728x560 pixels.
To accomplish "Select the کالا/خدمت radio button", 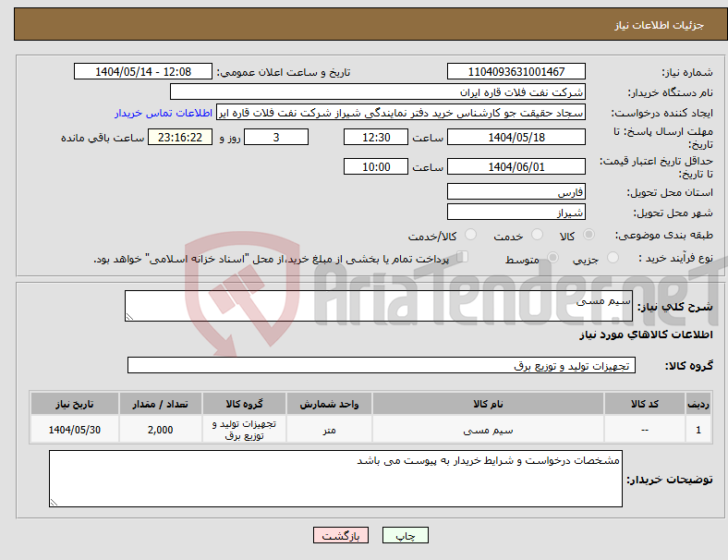I will 470,235.
